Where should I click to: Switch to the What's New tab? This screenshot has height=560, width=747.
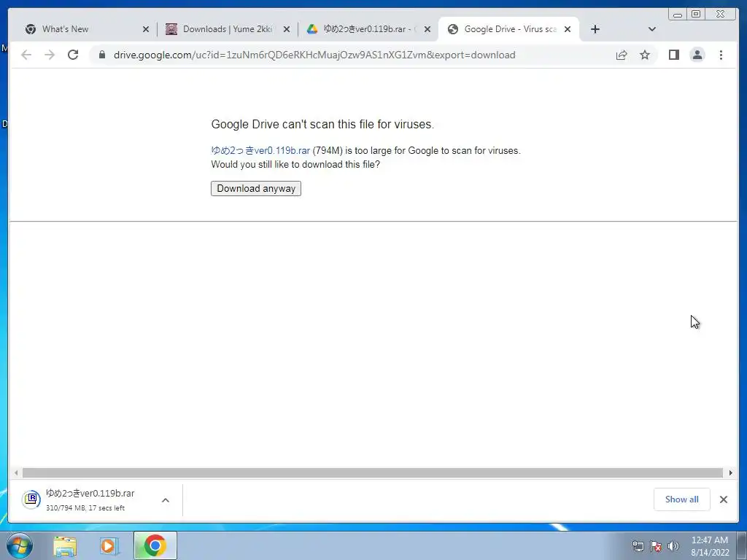[x=87, y=29]
